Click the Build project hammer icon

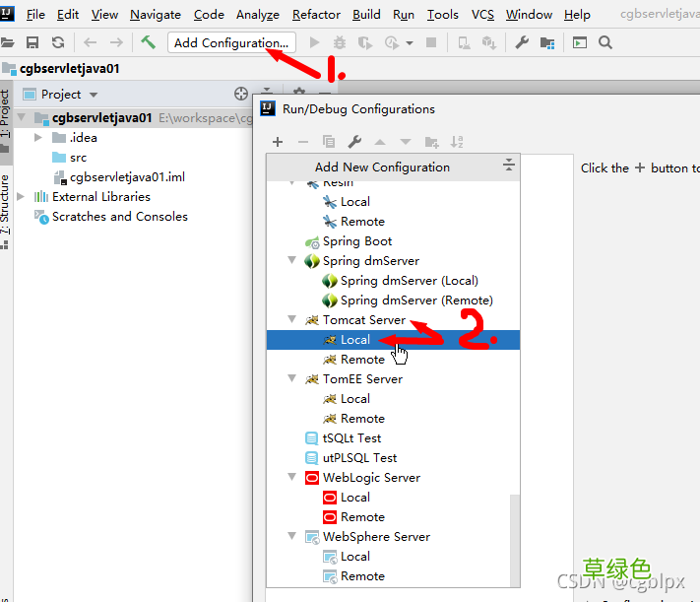tap(149, 42)
